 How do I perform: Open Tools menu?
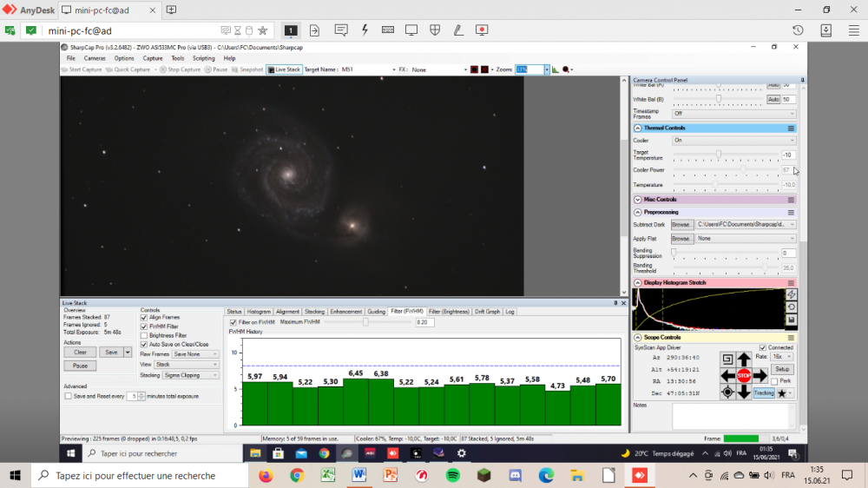pyautogui.click(x=178, y=59)
